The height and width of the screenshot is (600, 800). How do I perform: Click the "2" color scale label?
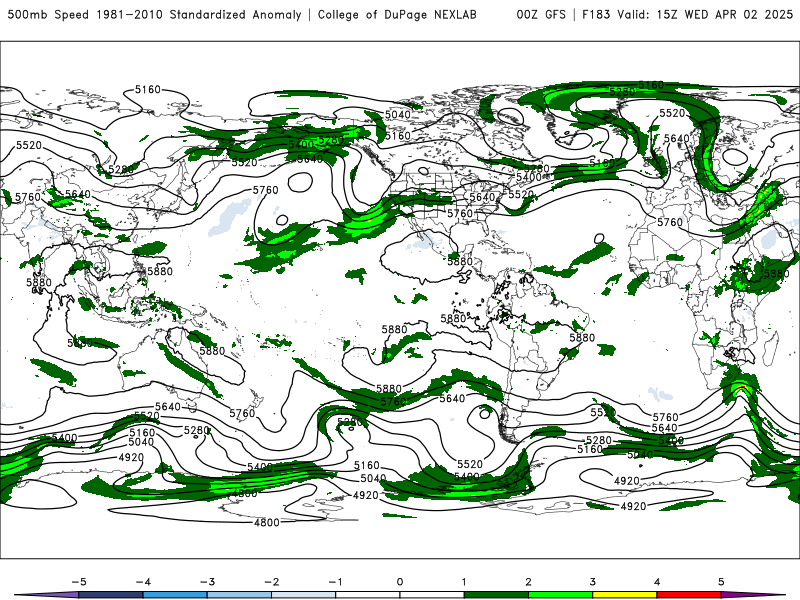coord(529,582)
